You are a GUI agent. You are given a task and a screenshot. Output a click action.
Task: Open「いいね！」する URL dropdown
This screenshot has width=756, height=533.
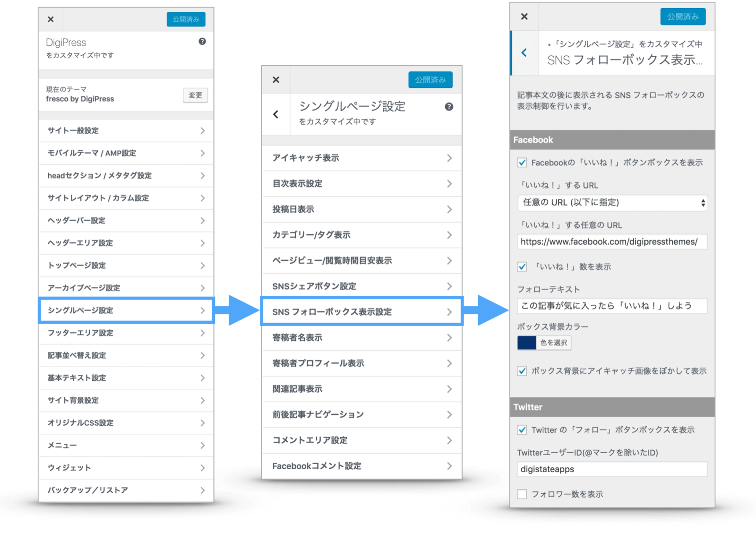pos(612,203)
